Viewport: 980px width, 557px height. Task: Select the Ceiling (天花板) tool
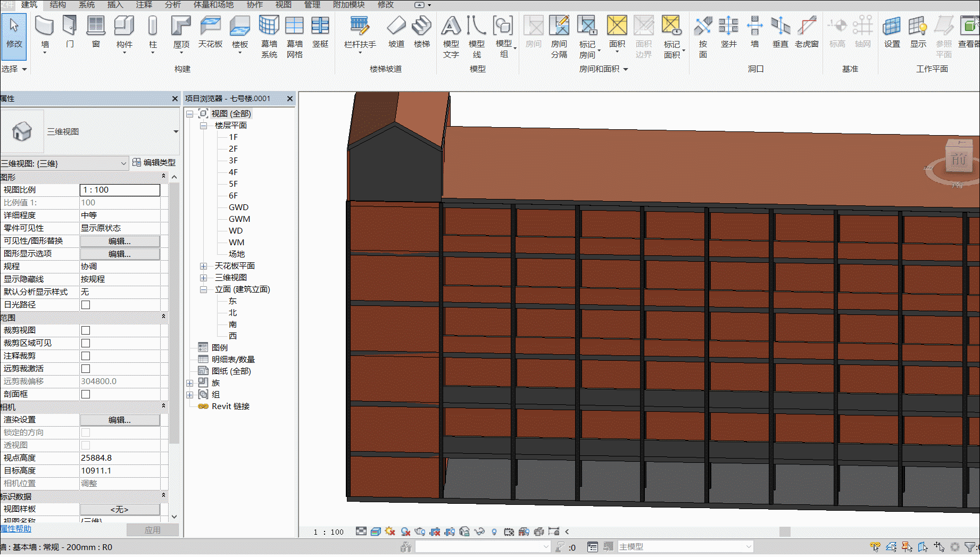210,31
